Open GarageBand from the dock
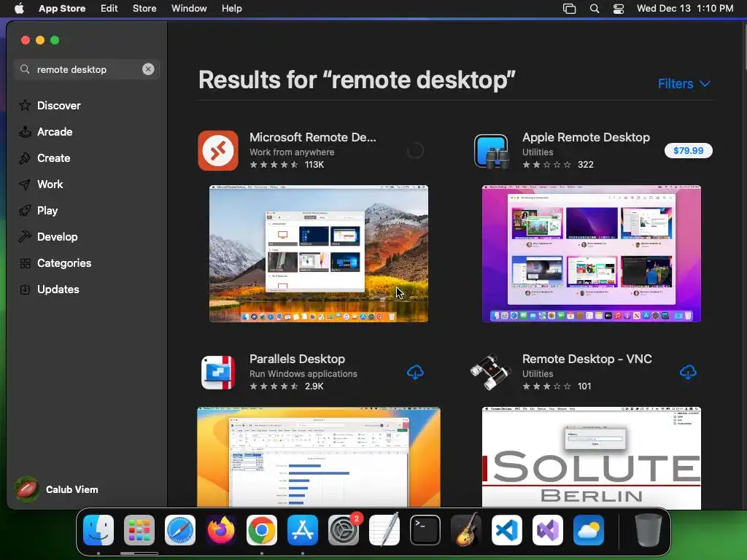Viewport: 747px width, 560px height. click(466, 530)
